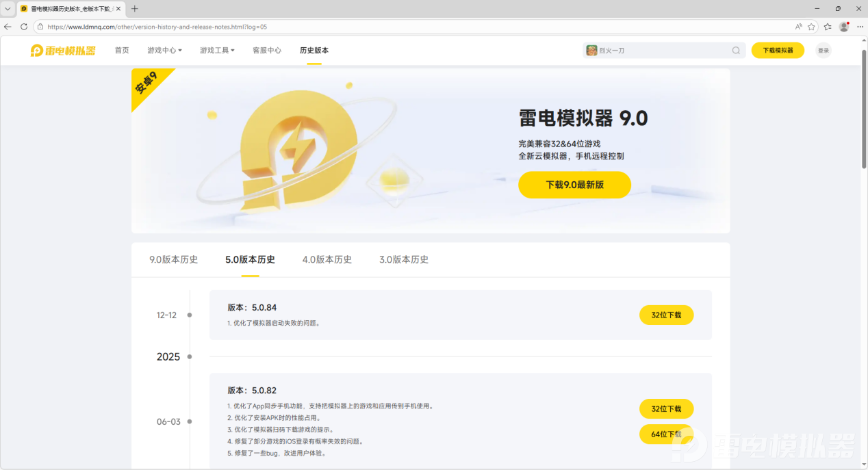Click the site search input field
This screenshot has height=470, width=868.
(x=663, y=51)
